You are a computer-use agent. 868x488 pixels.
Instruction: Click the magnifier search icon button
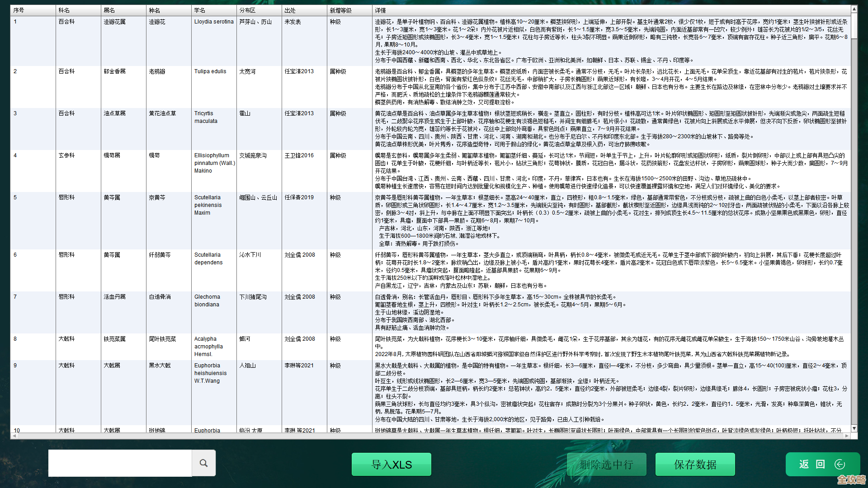(x=203, y=463)
